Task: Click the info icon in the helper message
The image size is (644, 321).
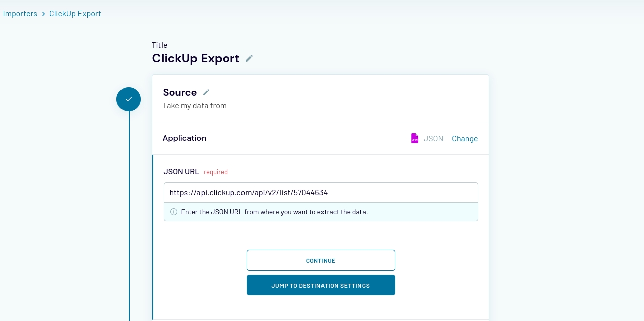Action: (174, 212)
